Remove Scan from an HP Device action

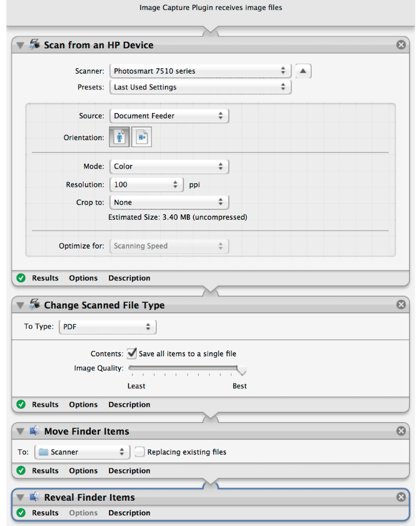[401, 45]
